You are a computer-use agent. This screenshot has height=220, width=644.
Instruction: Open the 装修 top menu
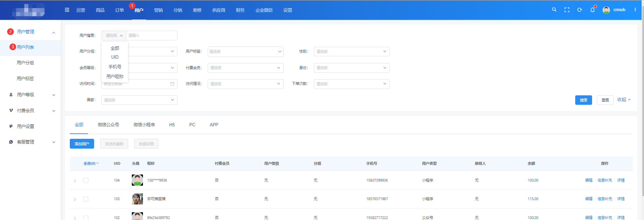click(x=197, y=10)
